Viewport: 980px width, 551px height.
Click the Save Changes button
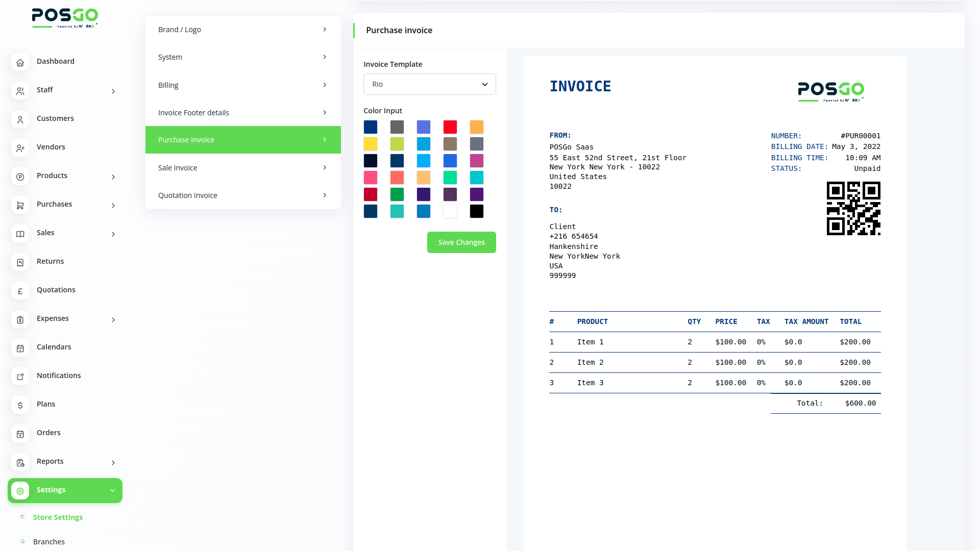coord(461,242)
